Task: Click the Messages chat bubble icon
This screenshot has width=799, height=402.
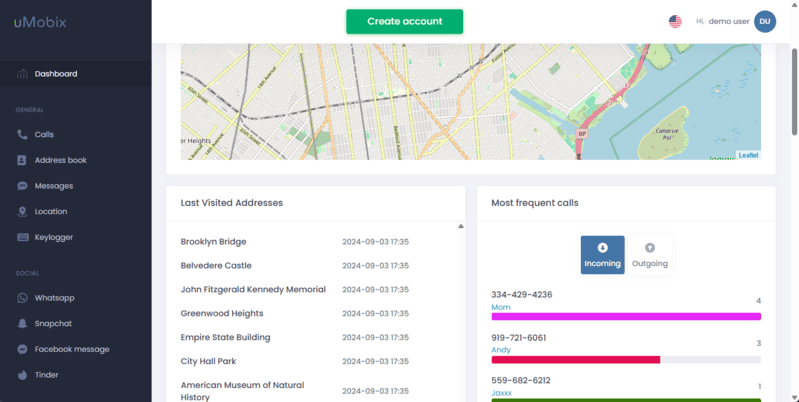Action: tap(23, 186)
